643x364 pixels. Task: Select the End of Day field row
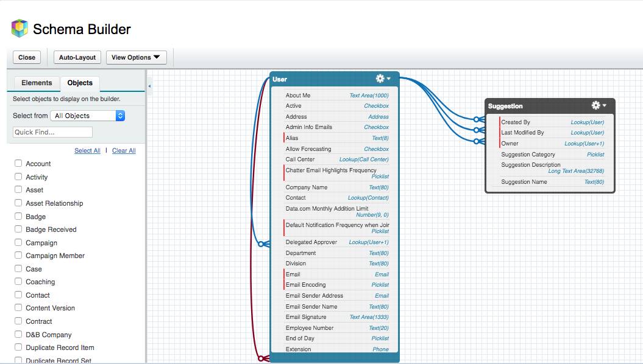click(336, 338)
